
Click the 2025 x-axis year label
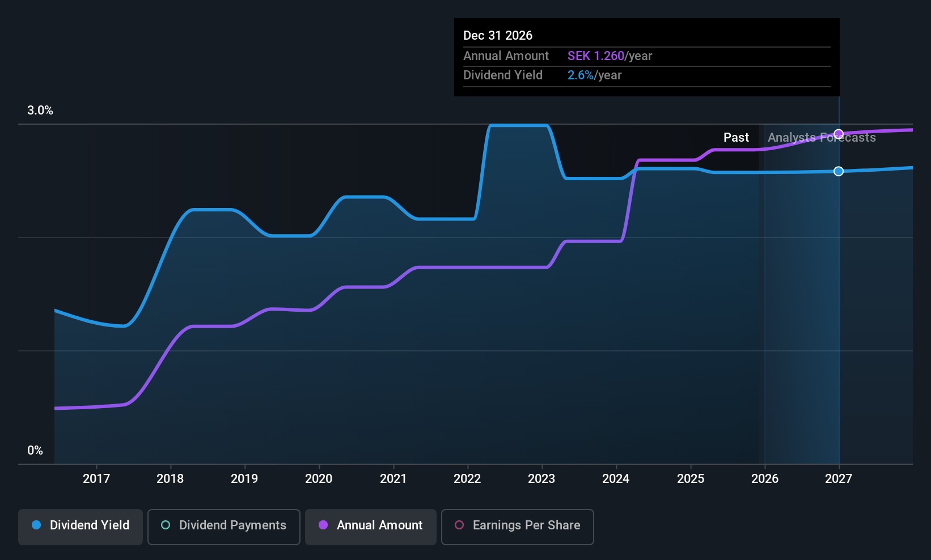(691, 479)
